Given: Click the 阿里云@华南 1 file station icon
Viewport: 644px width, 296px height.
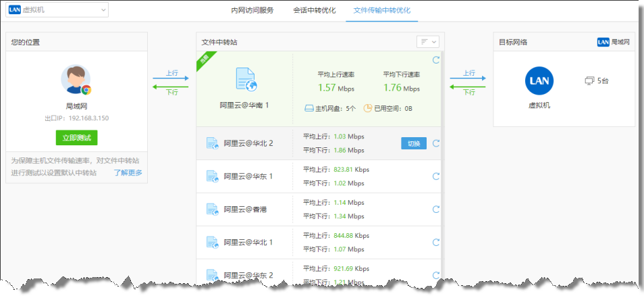Looking at the screenshot, I should [245, 80].
